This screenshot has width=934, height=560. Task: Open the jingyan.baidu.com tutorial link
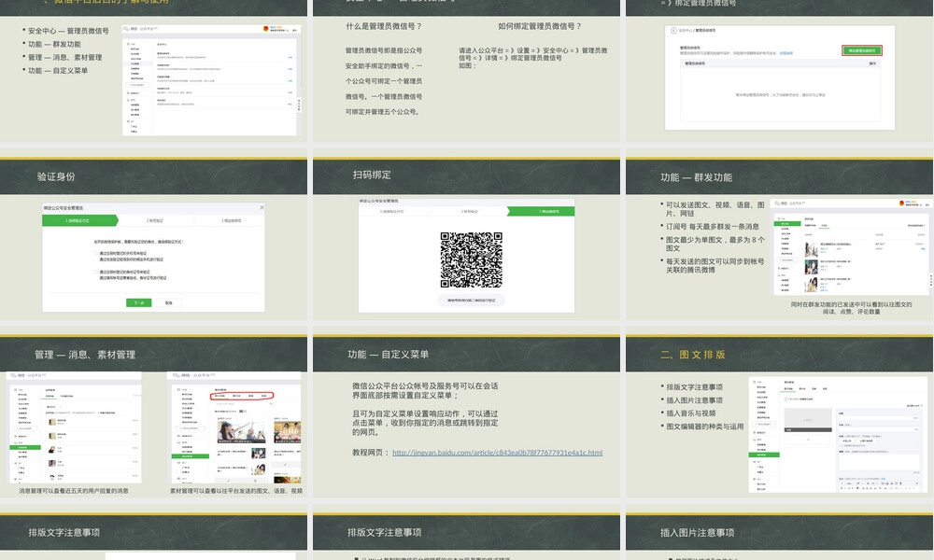click(498, 453)
